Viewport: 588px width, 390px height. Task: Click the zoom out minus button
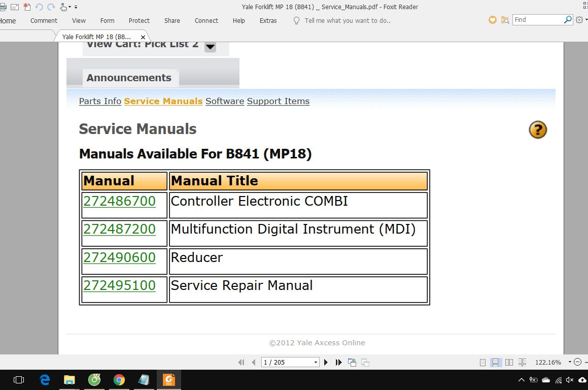tap(577, 362)
